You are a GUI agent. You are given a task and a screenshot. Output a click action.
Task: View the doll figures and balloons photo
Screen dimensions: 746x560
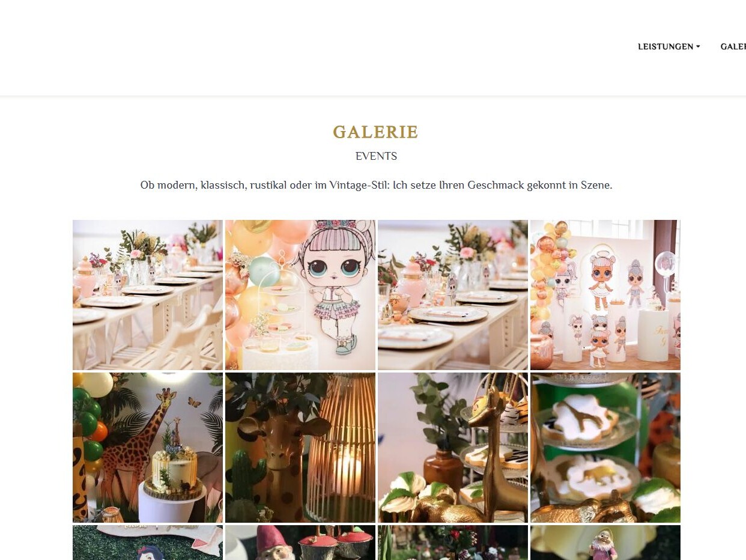pyautogui.click(x=605, y=295)
